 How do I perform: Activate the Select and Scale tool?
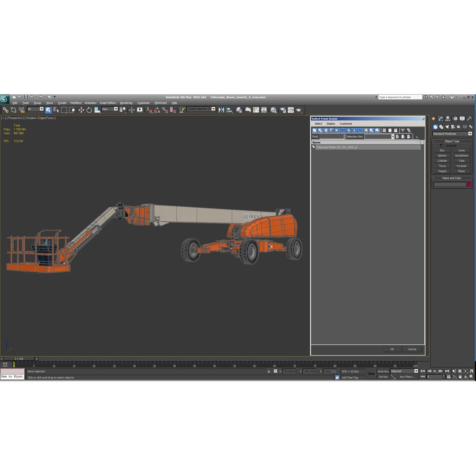click(97, 110)
